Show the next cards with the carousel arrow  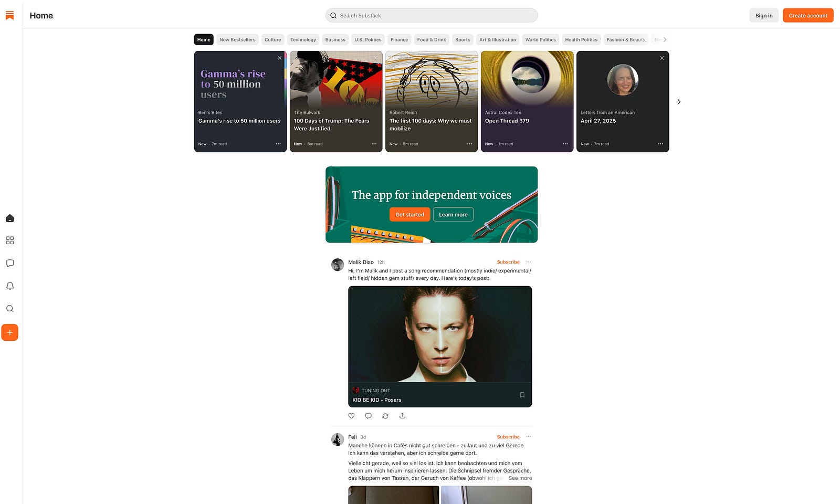coord(679,102)
